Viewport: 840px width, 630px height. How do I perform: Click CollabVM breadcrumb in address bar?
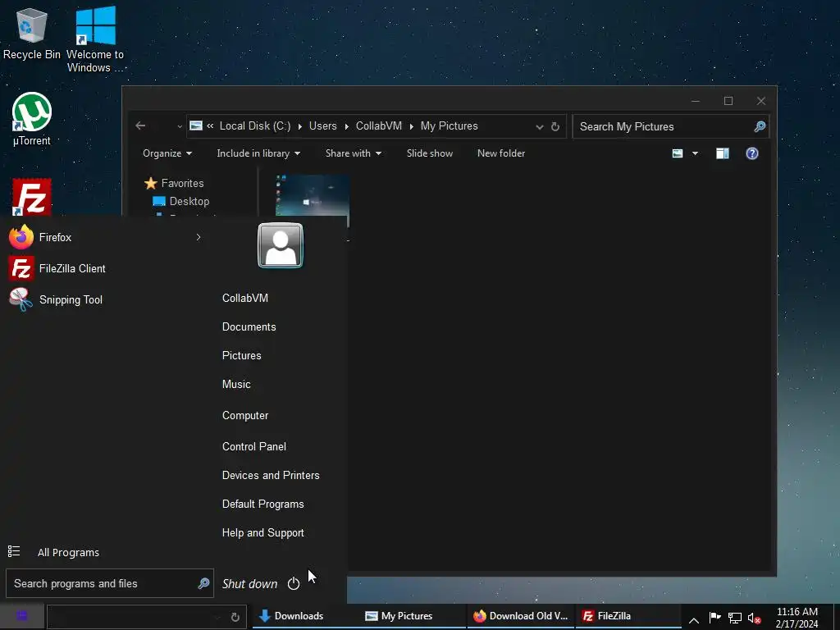[x=379, y=126]
